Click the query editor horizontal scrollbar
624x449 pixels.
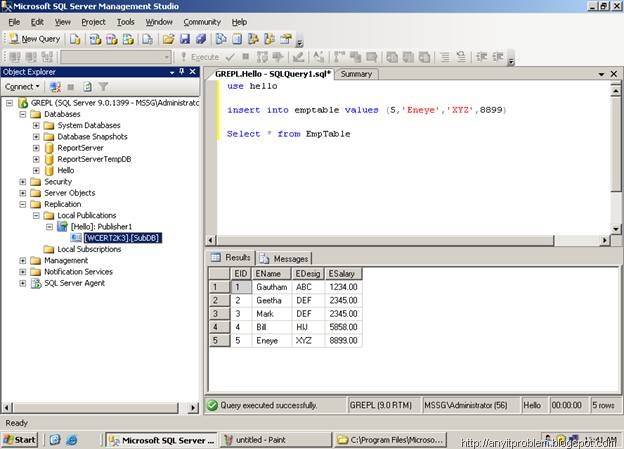(385, 240)
